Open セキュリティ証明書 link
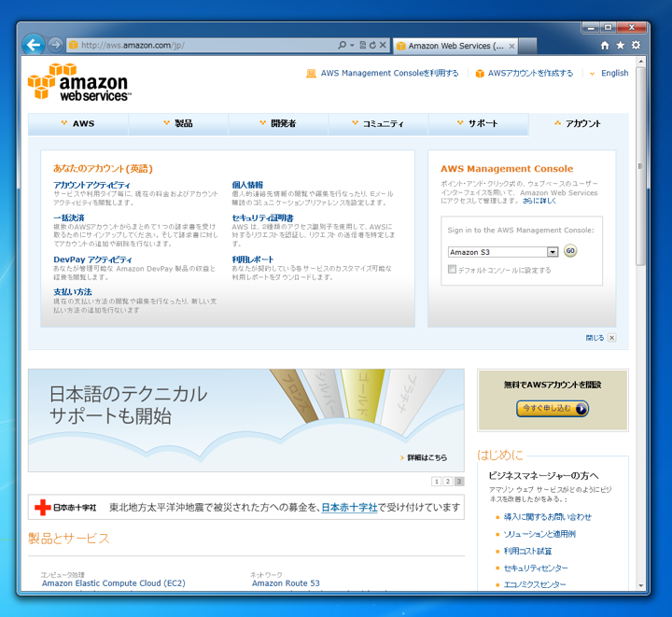This screenshot has width=672, height=617. pos(262,218)
